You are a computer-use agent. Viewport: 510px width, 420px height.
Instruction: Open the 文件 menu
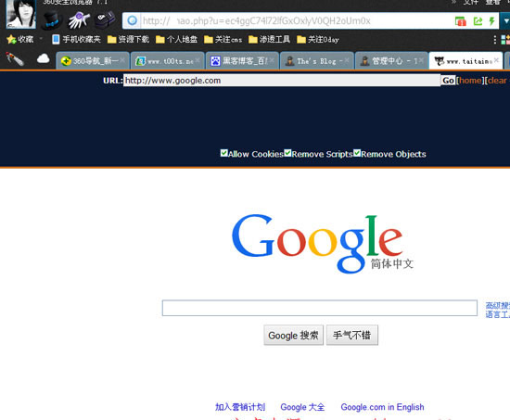click(x=471, y=2)
